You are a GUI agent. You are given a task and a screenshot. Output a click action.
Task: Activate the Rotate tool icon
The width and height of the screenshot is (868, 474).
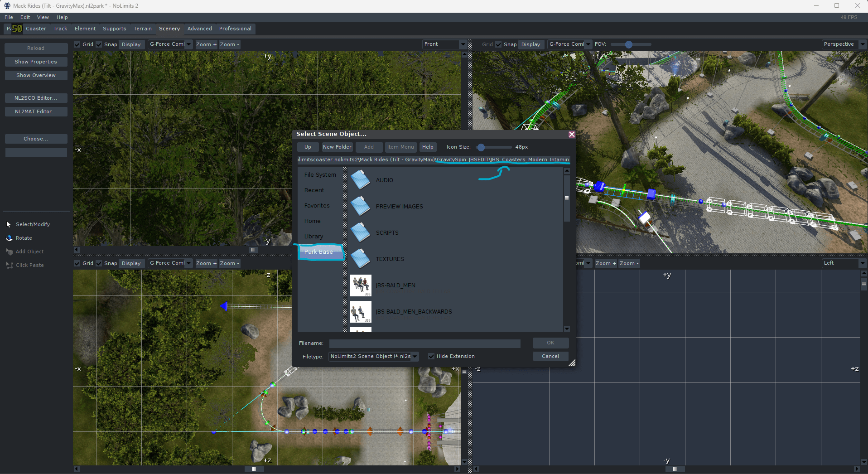click(x=9, y=238)
